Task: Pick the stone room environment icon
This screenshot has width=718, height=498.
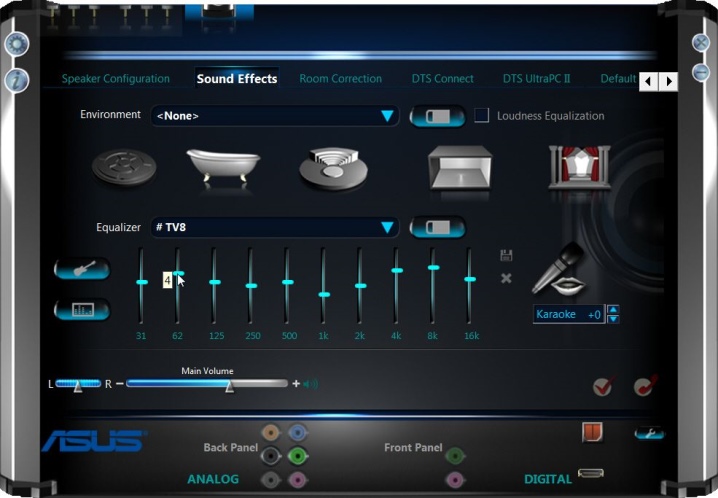Action: click(x=460, y=168)
